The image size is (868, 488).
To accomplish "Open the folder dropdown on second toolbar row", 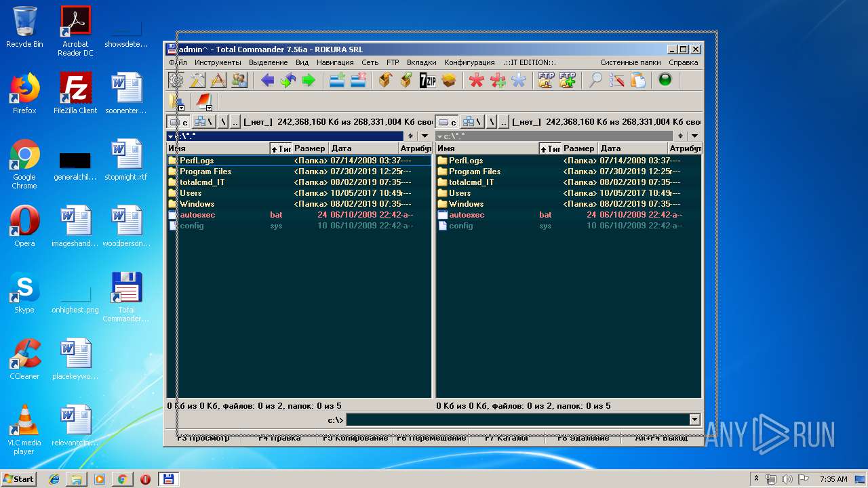I will pos(181,108).
